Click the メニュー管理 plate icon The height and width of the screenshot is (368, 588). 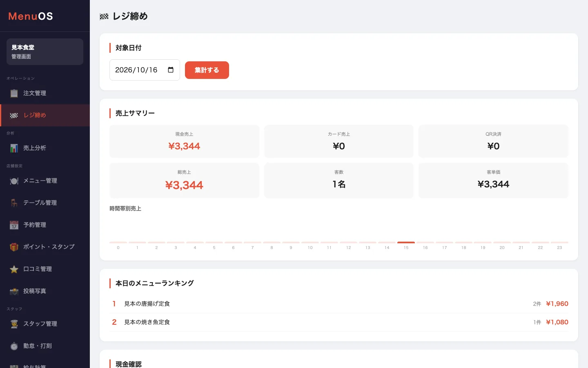[x=14, y=181]
